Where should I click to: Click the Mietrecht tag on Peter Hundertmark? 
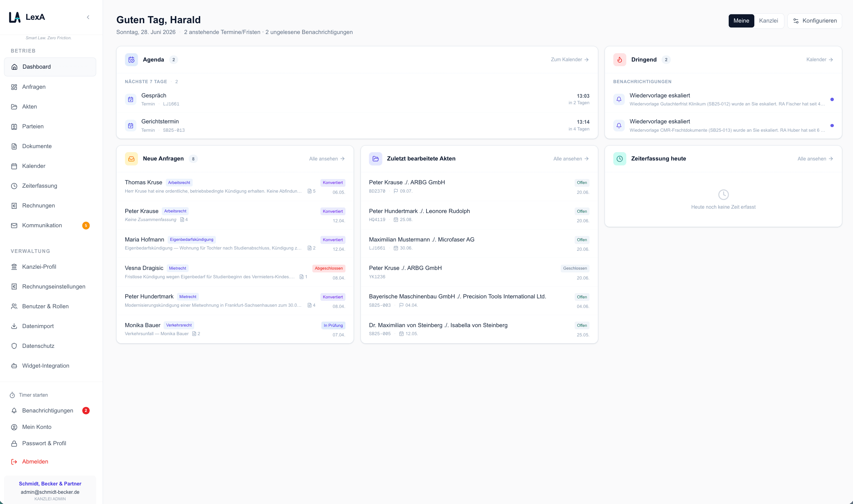coord(187,297)
